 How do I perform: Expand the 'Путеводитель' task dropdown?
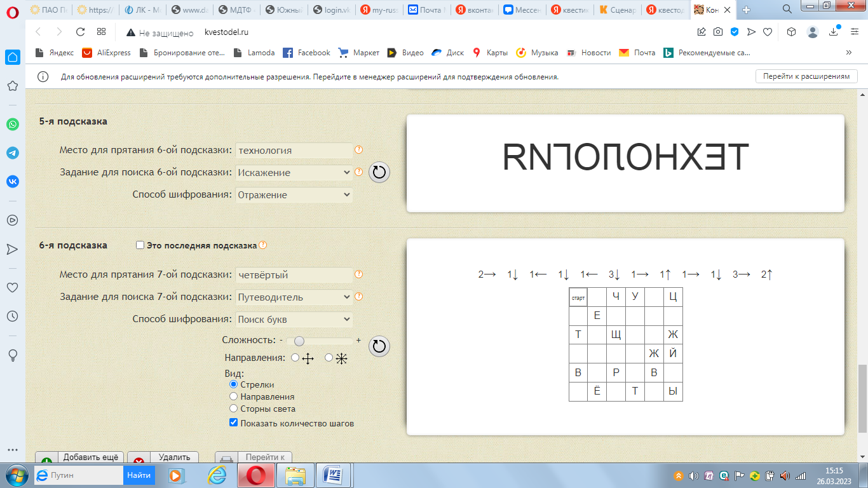294,297
